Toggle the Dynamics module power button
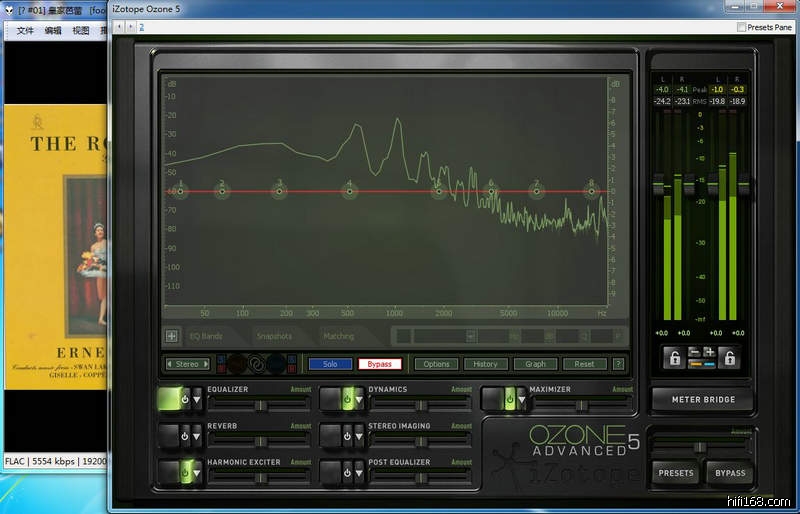 (346, 399)
